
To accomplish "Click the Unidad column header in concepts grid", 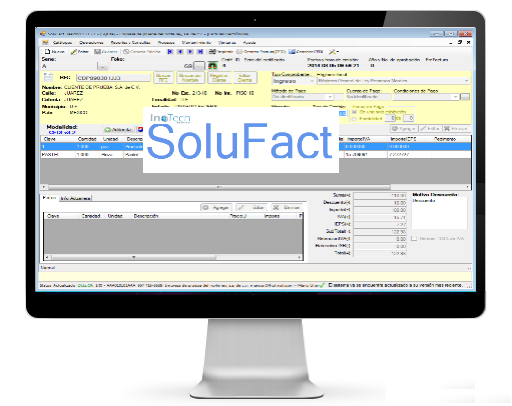I will point(111,139).
